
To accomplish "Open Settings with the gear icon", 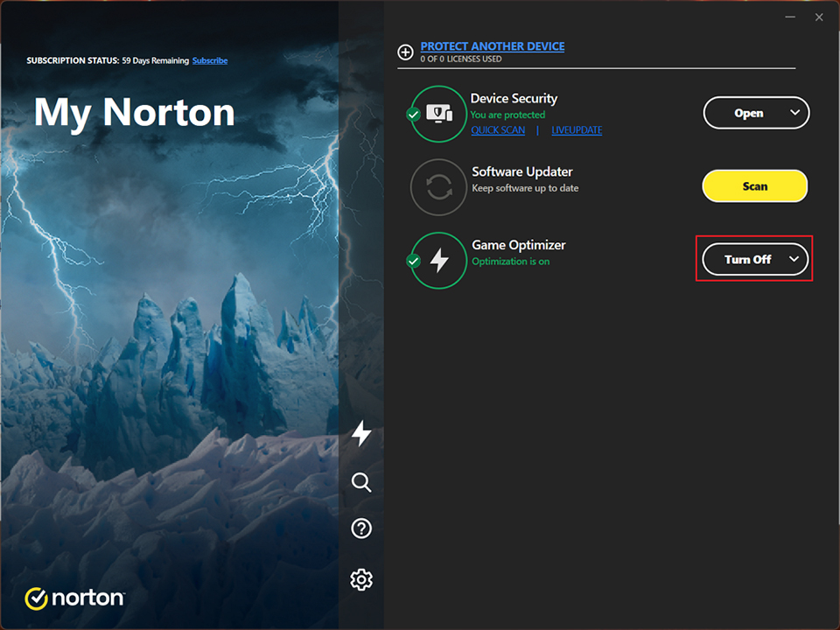I will [361, 579].
